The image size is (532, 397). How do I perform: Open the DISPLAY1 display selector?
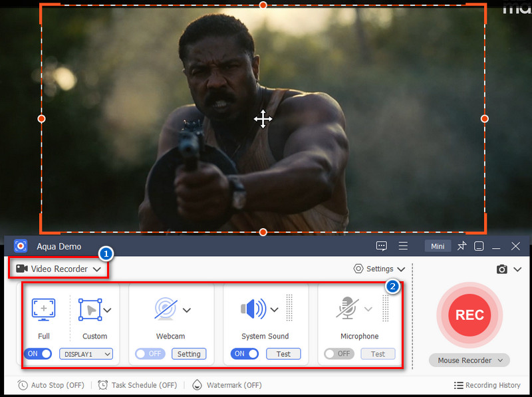(x=85, y=354)
